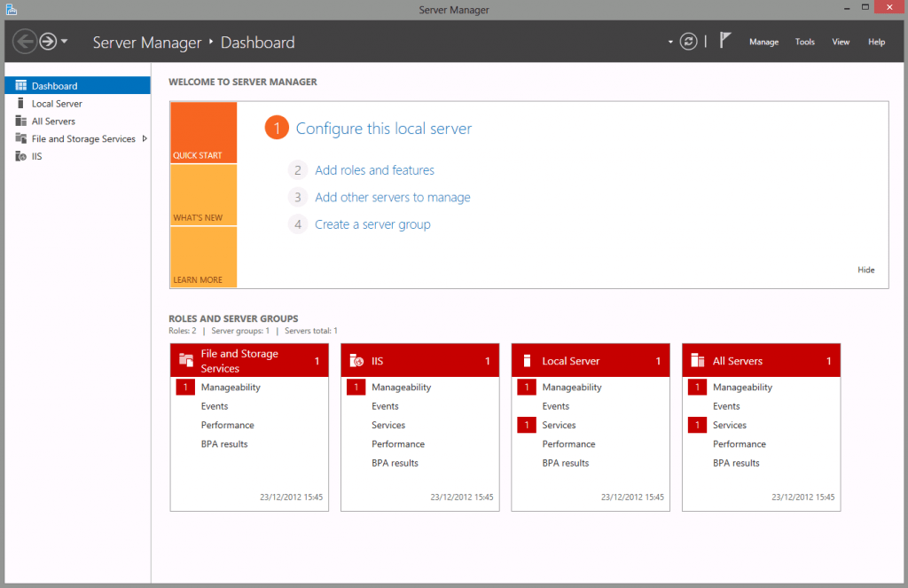Click the File and Storage Services tile icon
The height and width of the screenshot is (588, 908).
(x=186, y=360)
